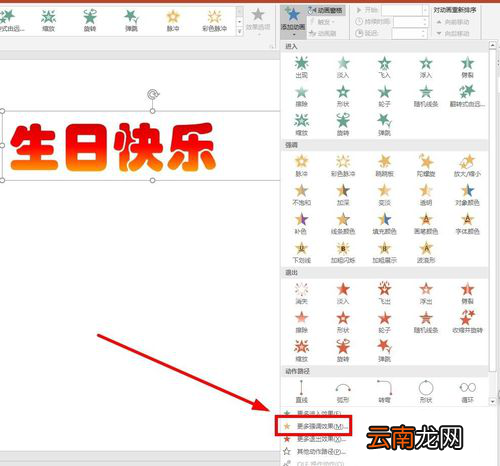
Task: Click the effects dropdown scrollbar down arrow
Action: (x=493, y=402)
